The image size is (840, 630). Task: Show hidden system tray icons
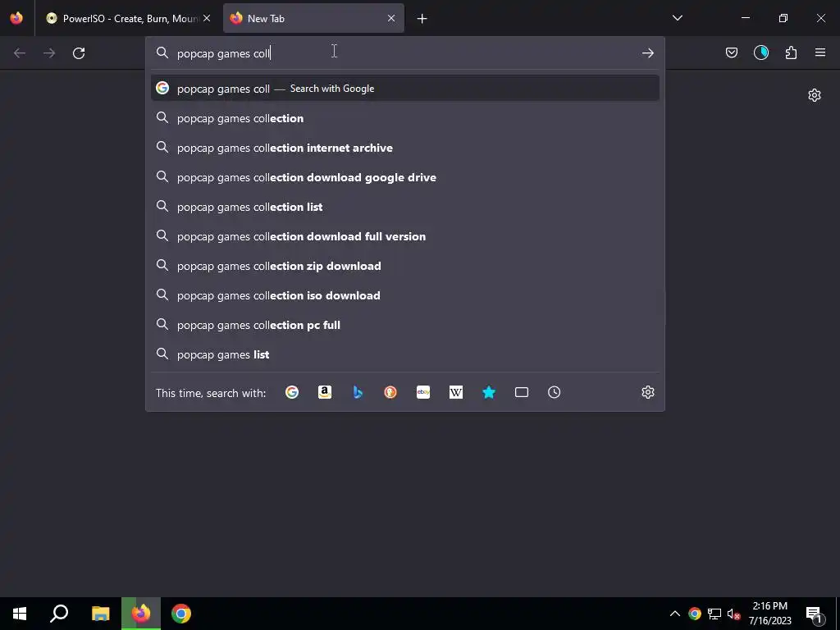click(675, 614)
